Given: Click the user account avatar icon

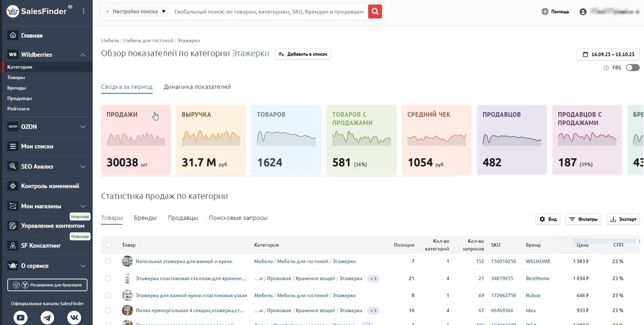Looking at the screenshot, I should pyautogui.click(x=583, y=11).
